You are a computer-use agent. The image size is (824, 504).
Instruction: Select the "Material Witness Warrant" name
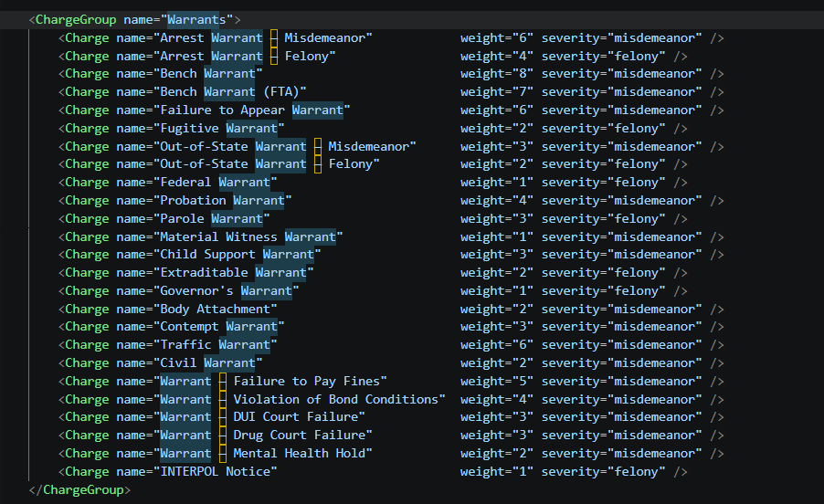[248, 237]
